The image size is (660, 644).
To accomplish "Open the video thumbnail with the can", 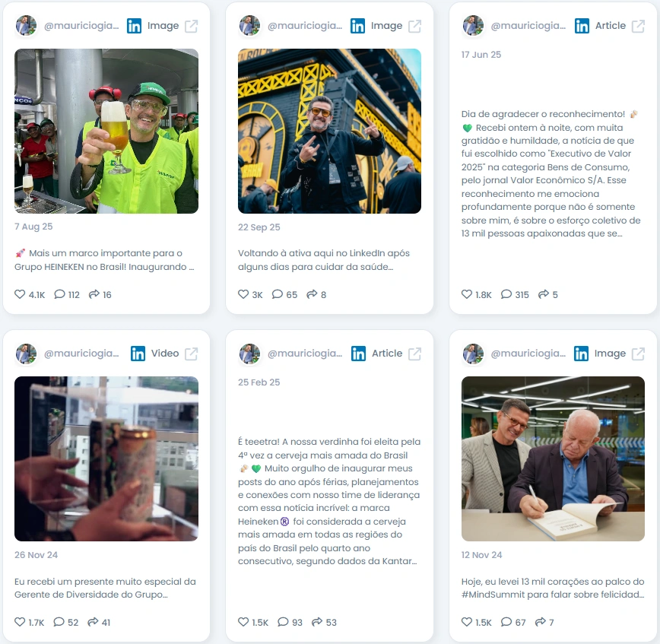I will 106,458.
